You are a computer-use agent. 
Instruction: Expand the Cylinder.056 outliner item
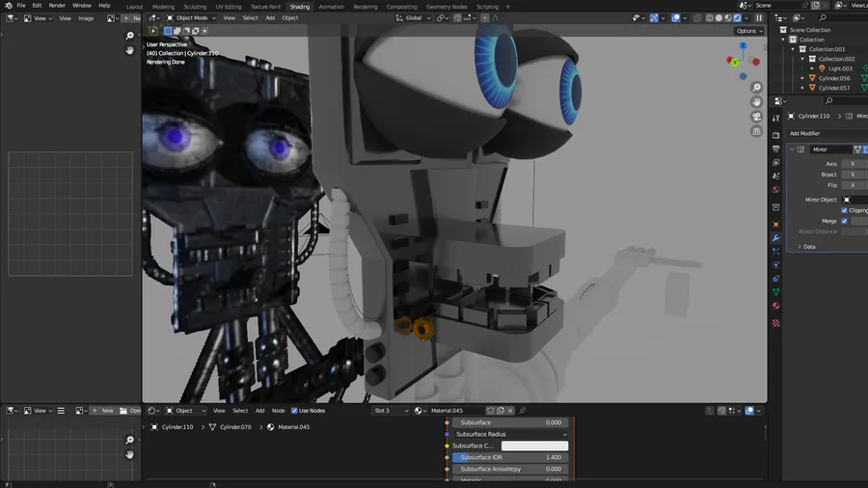[x=802, y=78]
